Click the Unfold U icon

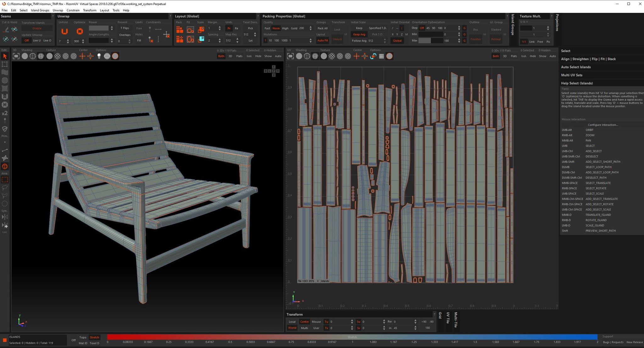pyautogui.click(x=64, y=31)
